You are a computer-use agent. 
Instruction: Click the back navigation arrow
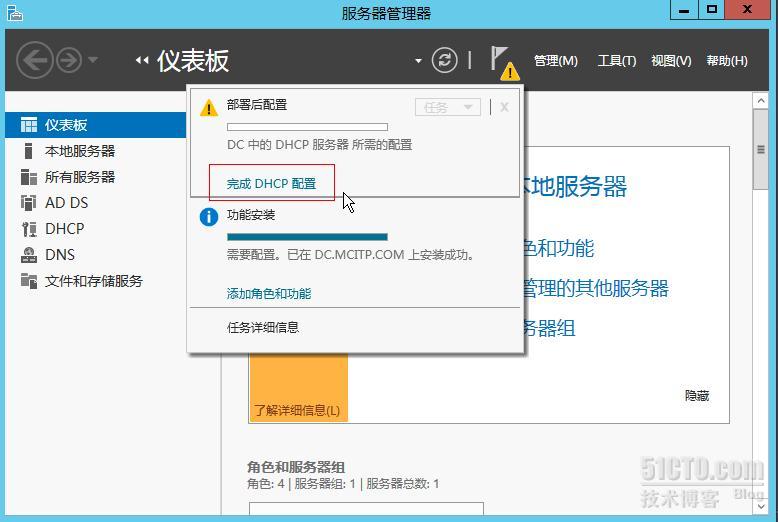(x=34, y=61)
